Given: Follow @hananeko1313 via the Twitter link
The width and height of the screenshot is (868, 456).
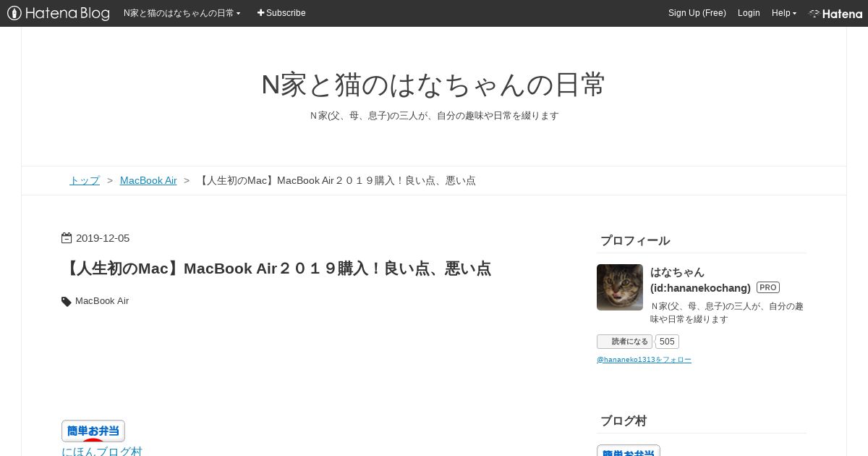Looking at the screenshot, I should pos(644,360).
